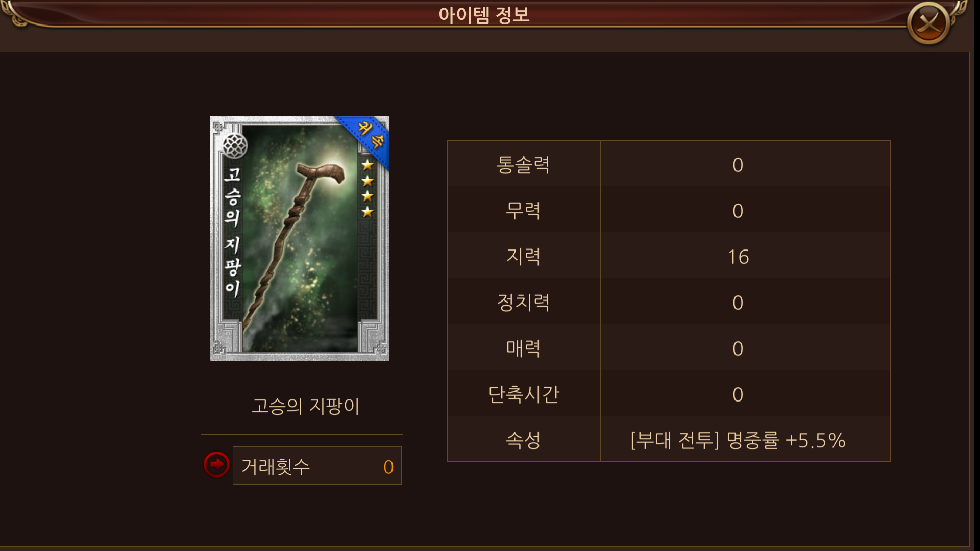This screenshot has height=551, width=980.
Task: Select the 매력 stat label
Action: click(523, 348)
